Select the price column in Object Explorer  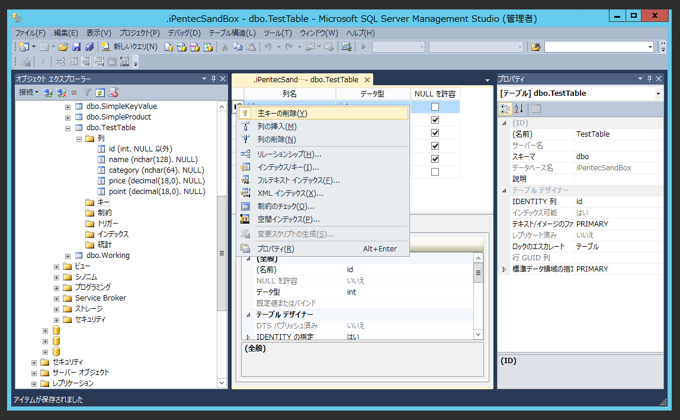point(157,180)
